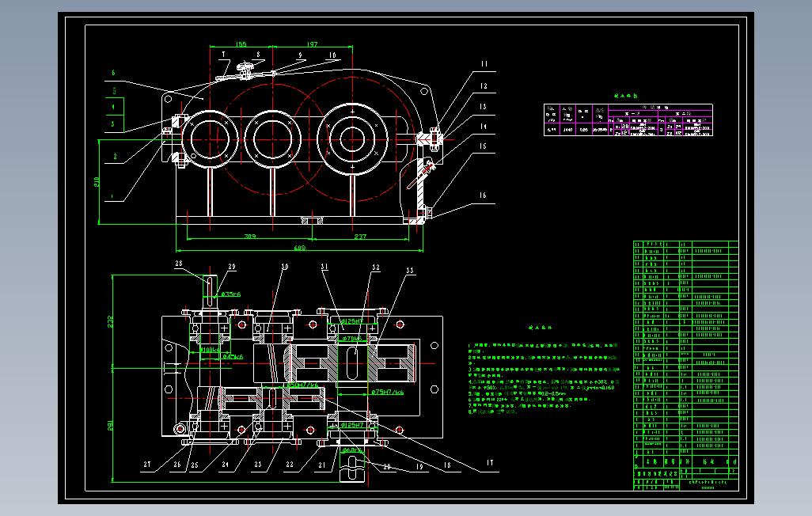Select the 608 overall length dimension

pyautogui.click(x=300, y=248)
